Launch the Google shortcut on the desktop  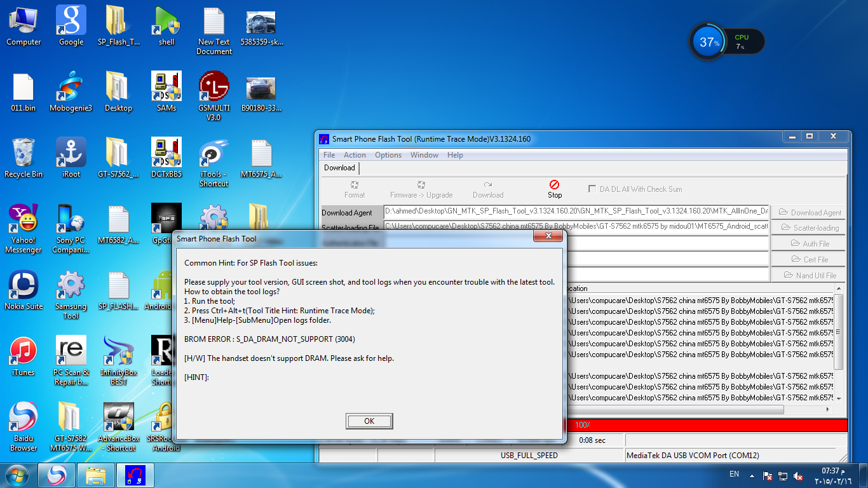tap(71, 26)
